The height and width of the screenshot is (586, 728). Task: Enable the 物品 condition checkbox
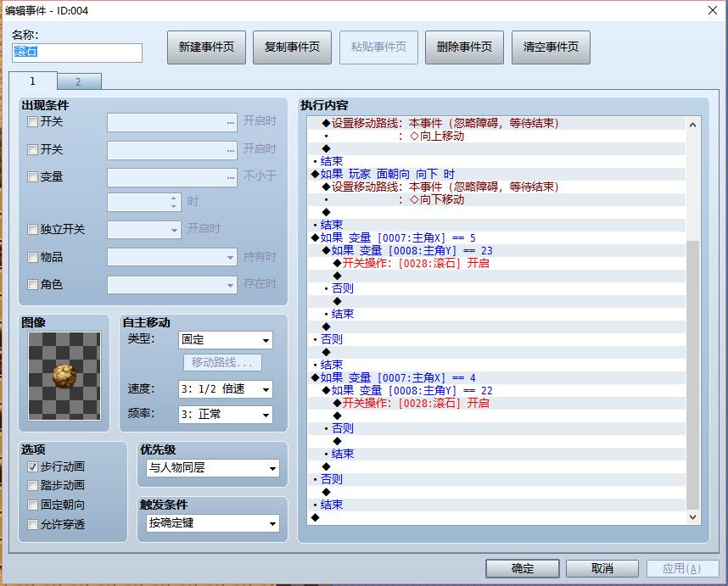[32, 258]
